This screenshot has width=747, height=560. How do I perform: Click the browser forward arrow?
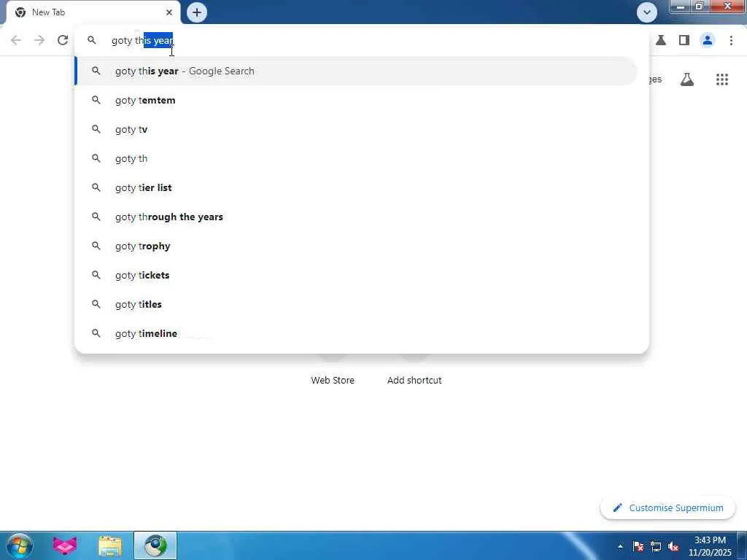coord(39,41)
